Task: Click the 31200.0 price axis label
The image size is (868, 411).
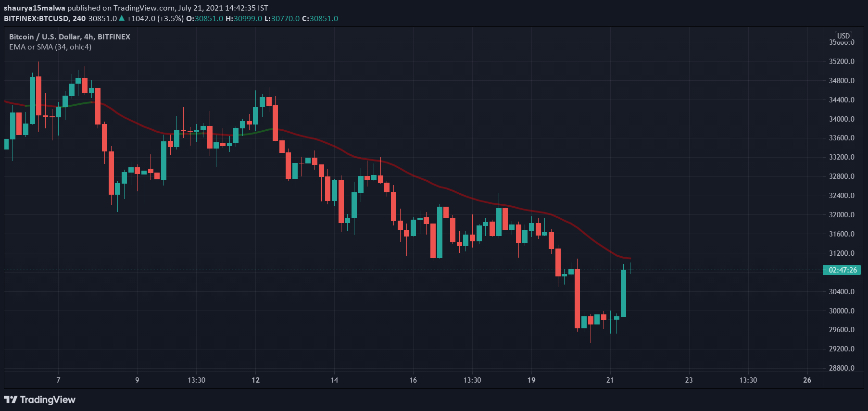Action: (842, 253)
